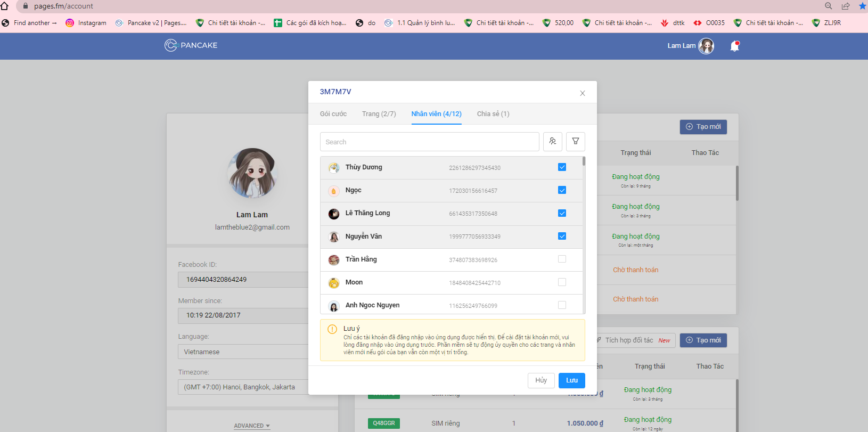868x432 pixels.
Task: Open the filter funnel icon
Action: (x=575, y=142)
